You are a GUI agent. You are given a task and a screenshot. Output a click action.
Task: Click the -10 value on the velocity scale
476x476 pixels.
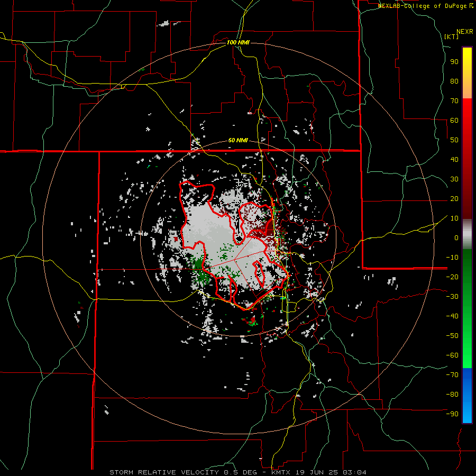point(452,258)
